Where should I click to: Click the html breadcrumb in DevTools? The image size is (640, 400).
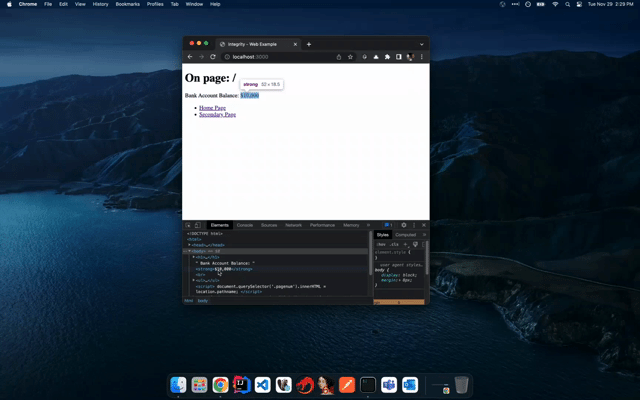click(189, 301)
